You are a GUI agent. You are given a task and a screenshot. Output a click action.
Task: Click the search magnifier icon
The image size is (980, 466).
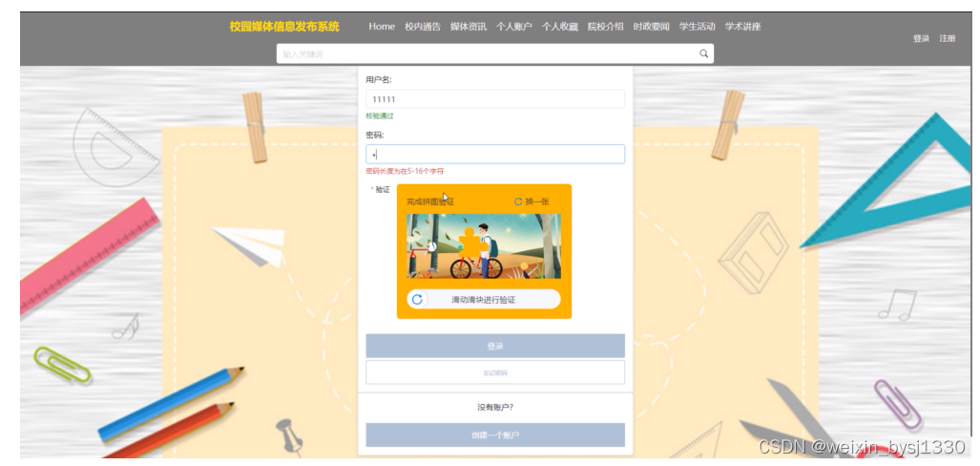(704, 53)
